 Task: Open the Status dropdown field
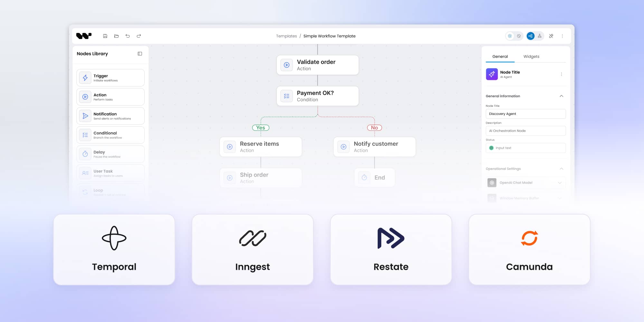[526, 148]
